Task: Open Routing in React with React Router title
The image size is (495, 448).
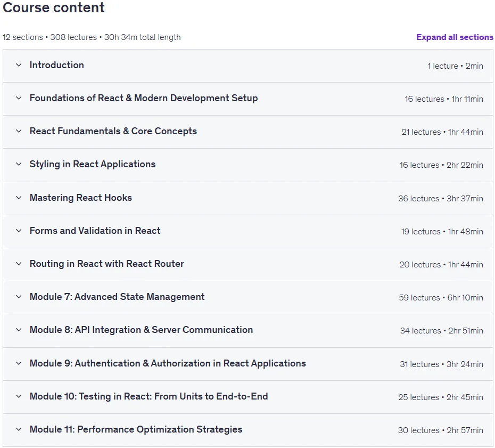Action: tap(106, 264)
